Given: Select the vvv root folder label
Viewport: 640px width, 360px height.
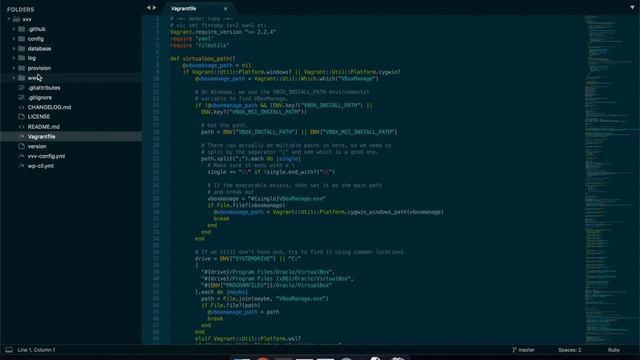Looking at the screenshot, I should click(x=27, y=19).
